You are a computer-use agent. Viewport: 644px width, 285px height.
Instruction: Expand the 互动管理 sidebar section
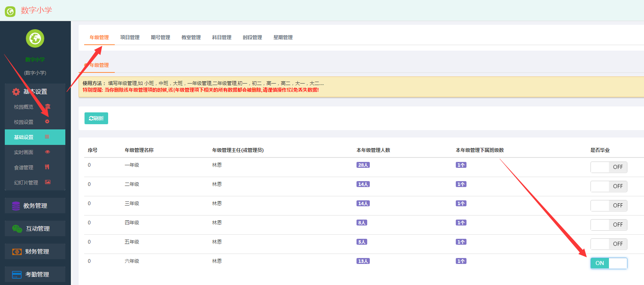35,228
